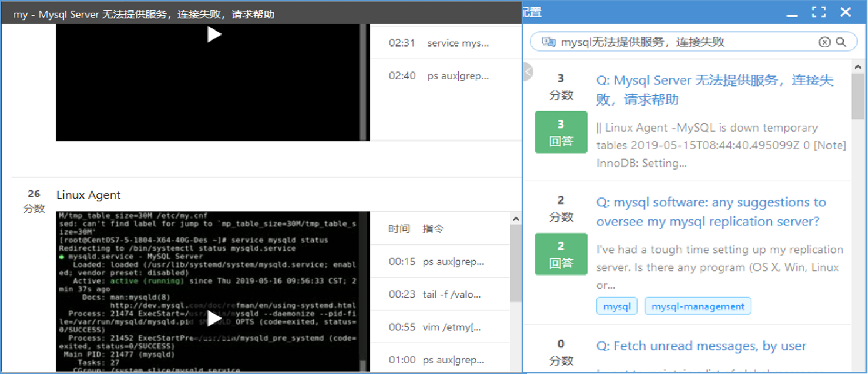Open 'Fetch unread messages, by user' question

[x=701, y=346]
